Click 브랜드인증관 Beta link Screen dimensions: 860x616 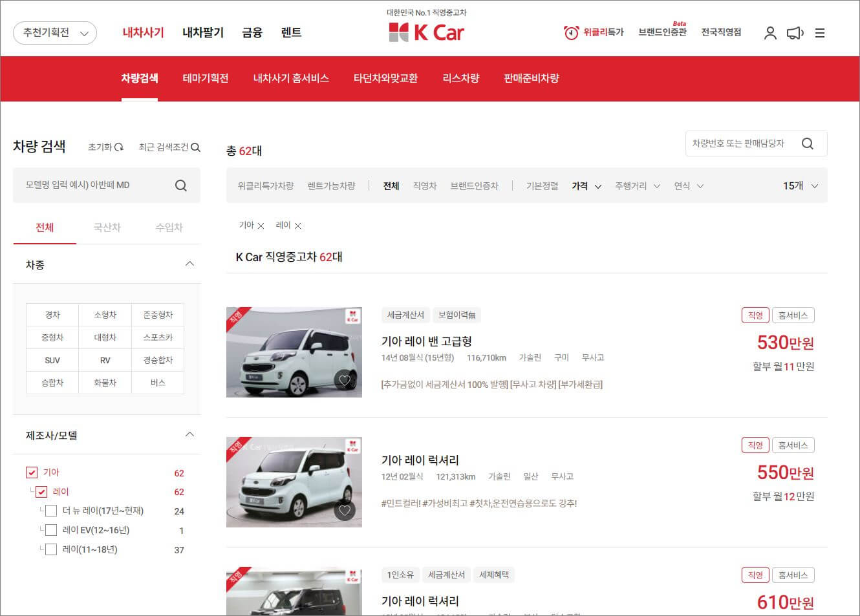point(663,32)
